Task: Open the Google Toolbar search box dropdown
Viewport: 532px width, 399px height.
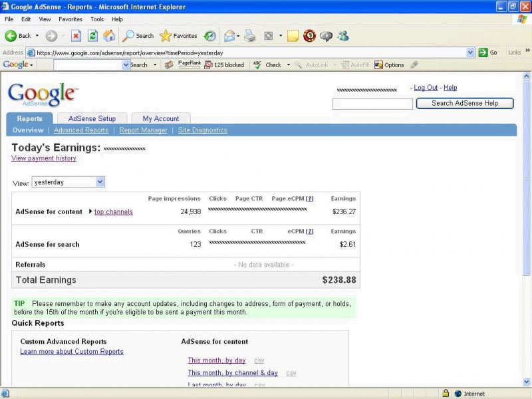Action: (x=126, y=65)
